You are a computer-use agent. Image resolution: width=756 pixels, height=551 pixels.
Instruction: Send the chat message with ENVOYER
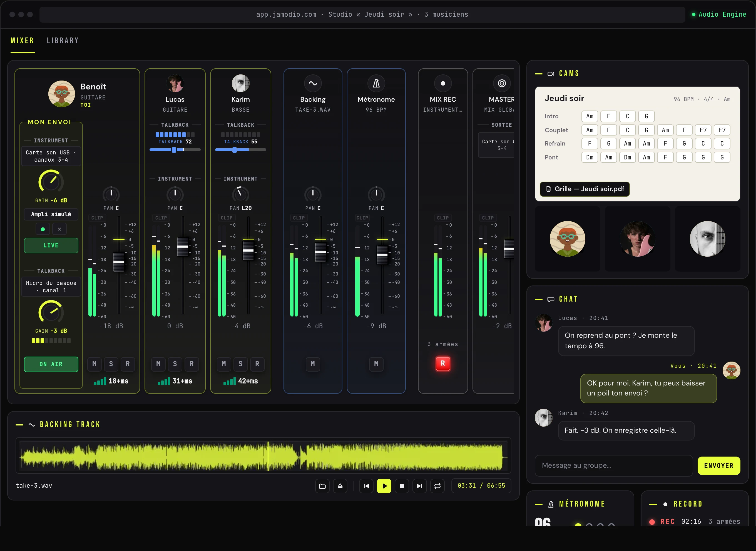pos(719,466)
